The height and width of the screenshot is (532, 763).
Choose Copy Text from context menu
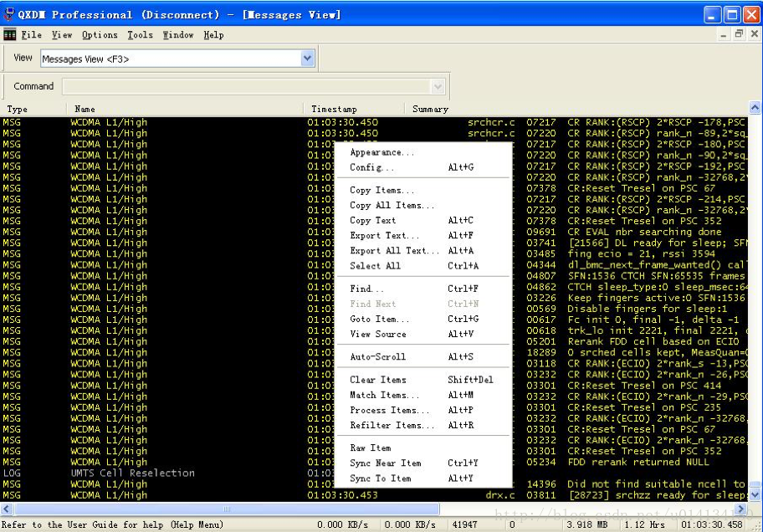423,221
